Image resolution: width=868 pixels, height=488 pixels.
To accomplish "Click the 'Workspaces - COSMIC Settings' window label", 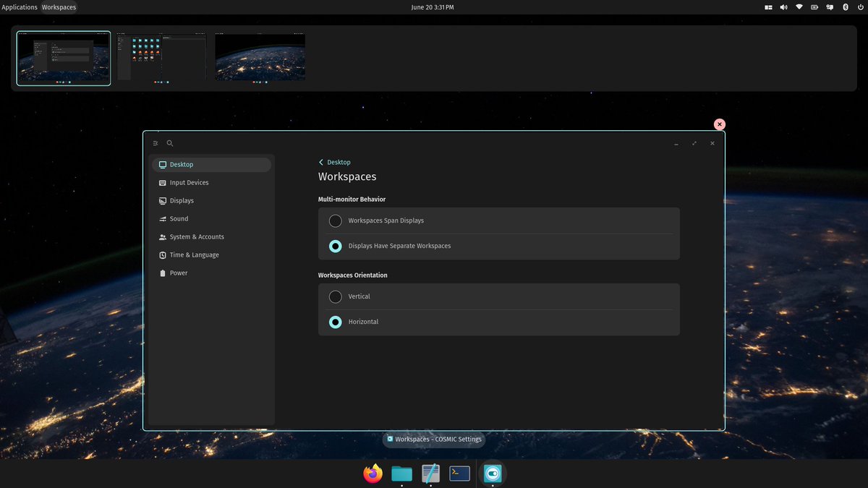I will point(433,439).
